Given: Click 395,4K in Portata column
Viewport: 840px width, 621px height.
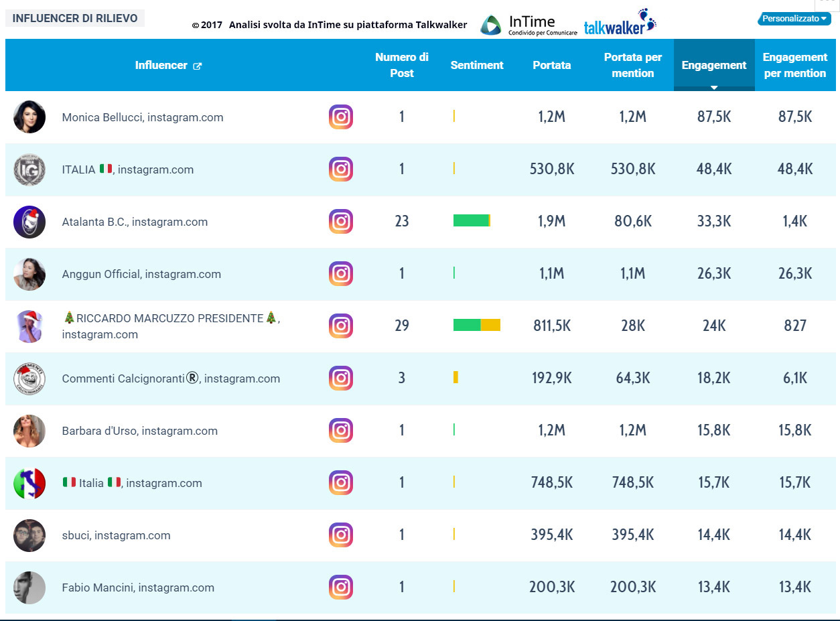Looking at the screenshot, I should (552, 535).
